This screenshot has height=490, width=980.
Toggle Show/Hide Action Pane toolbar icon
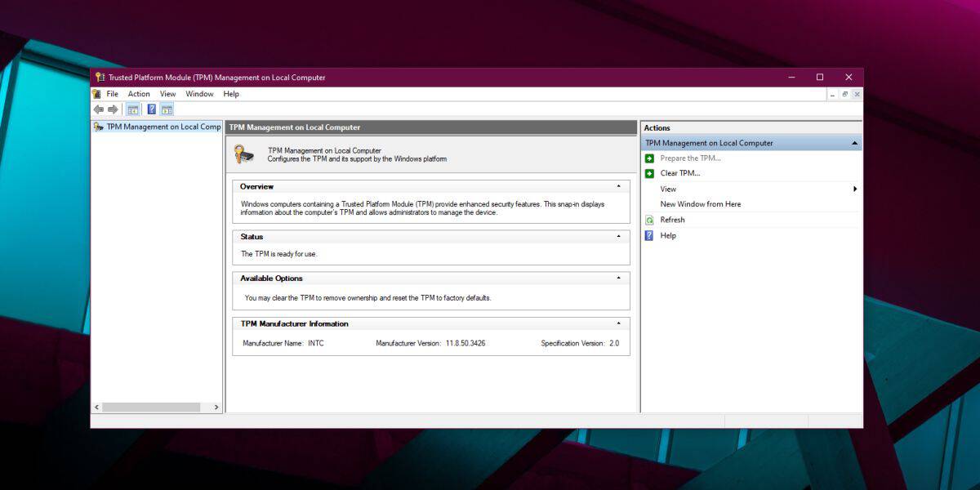167,109
